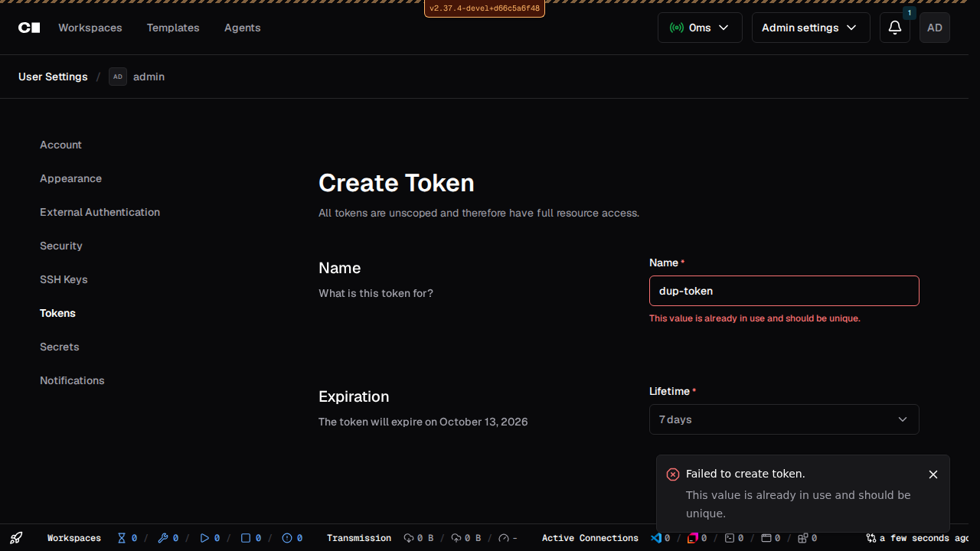Expand the Admin settings dropdown
980x551 pixels.
[x=811, y=28]
